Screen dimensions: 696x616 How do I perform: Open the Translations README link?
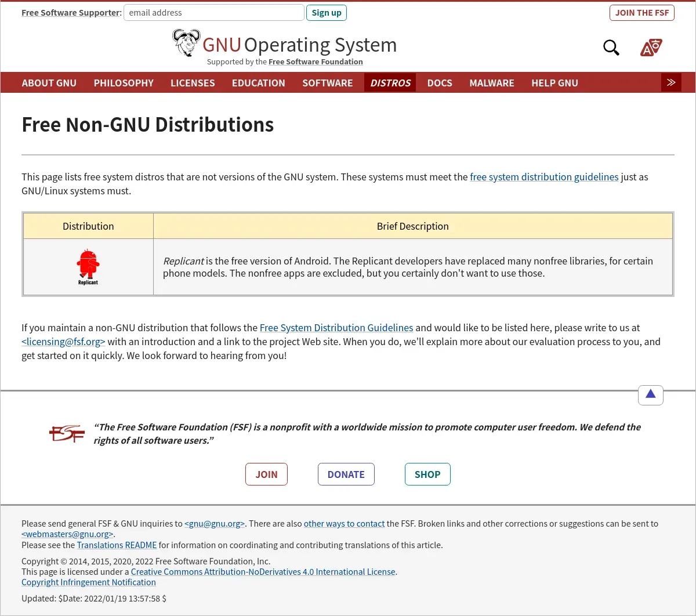click(117, 545)
